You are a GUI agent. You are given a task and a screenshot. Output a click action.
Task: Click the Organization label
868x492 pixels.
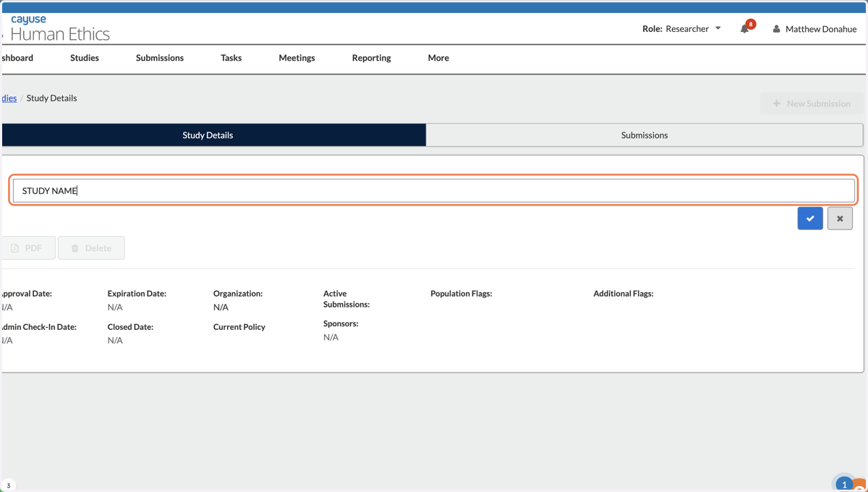(238, 294)
